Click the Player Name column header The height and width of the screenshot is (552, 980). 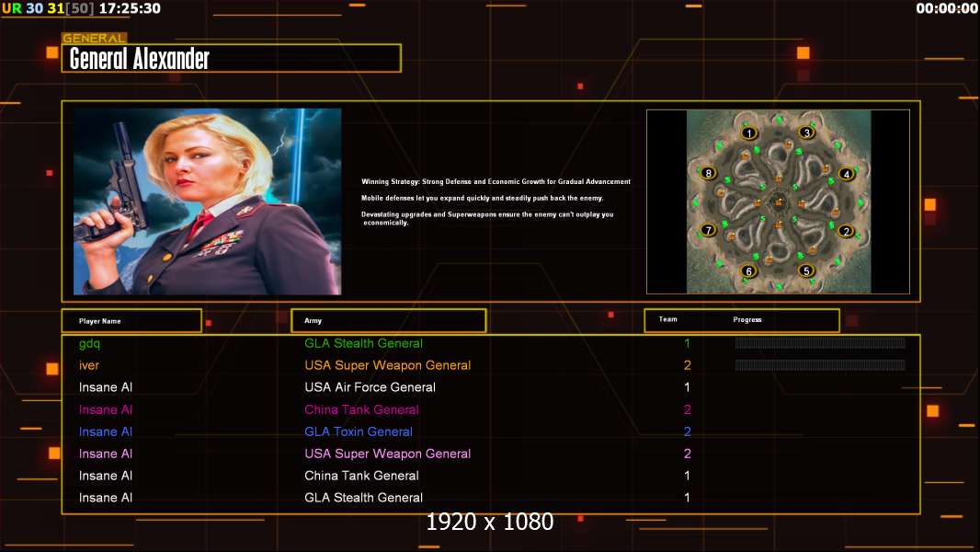(131, 321)
